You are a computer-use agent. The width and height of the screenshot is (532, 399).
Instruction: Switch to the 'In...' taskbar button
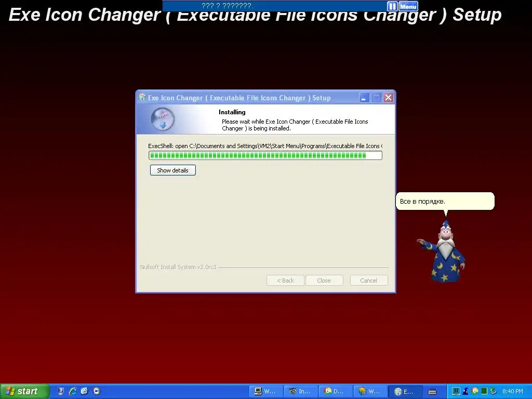coord(301,392)
